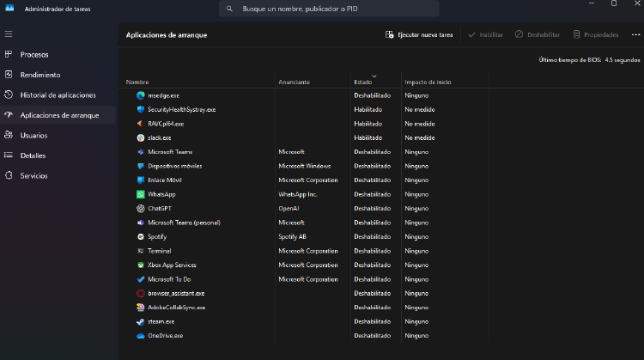Image resolution: width=644 pixels, height=360 pixels.
Task: Click the steam.exe icon
Action: click(141, 321)
